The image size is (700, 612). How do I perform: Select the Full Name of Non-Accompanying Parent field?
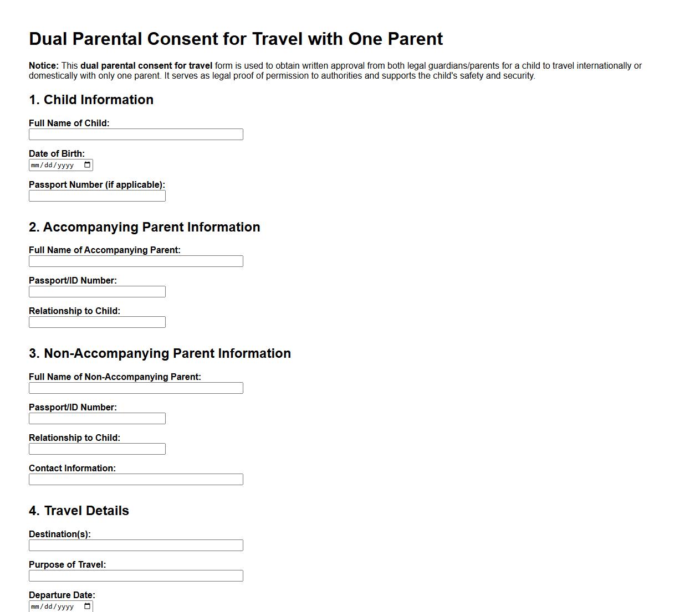(136, 388)
